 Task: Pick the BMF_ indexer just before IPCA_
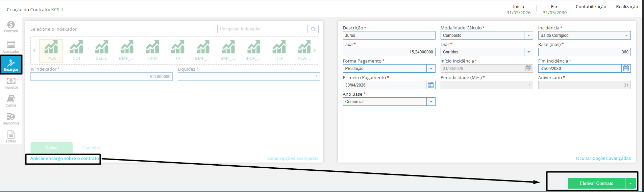pos(228,50)
